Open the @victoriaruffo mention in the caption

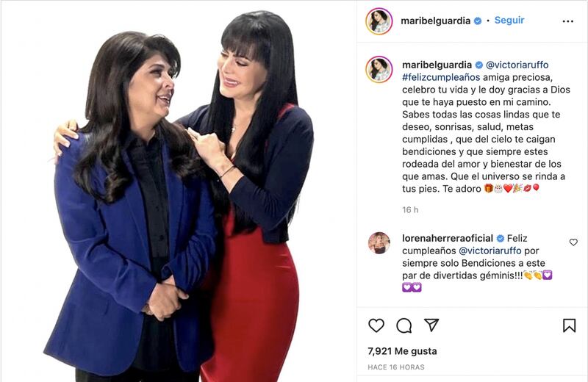coord(517,65)
